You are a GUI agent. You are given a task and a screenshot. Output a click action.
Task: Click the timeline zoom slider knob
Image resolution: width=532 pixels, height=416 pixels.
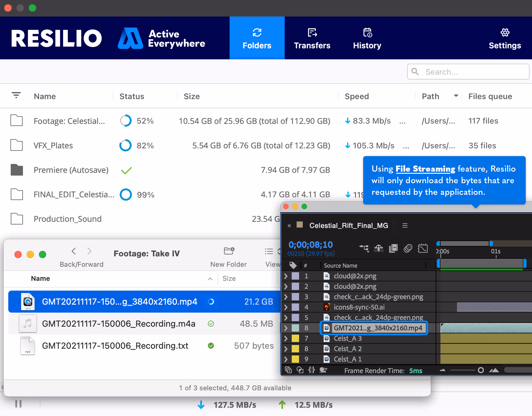pos(481,370)
